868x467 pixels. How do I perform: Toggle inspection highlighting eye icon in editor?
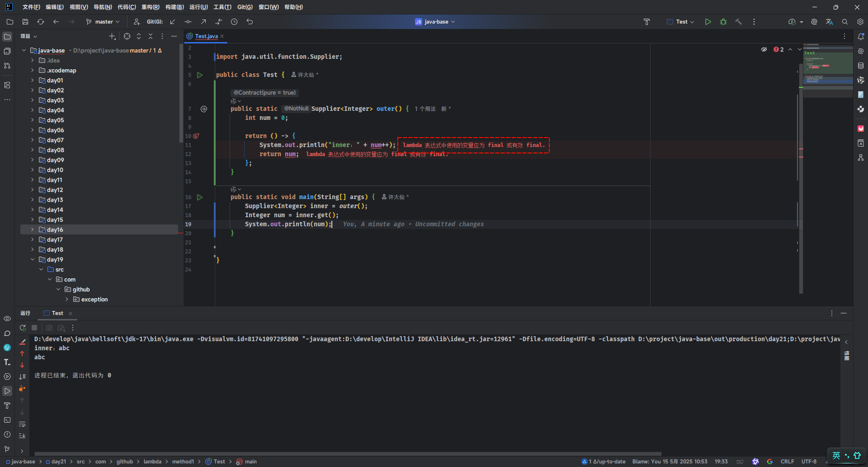pyautogui.click(x=764, y=49)
